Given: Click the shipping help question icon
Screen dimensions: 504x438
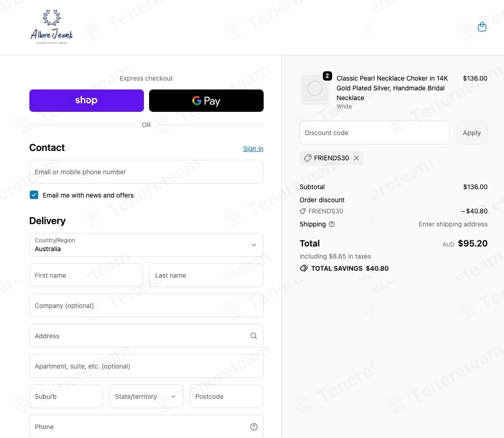Looking at the screenshot, I should tap(332, 224).
